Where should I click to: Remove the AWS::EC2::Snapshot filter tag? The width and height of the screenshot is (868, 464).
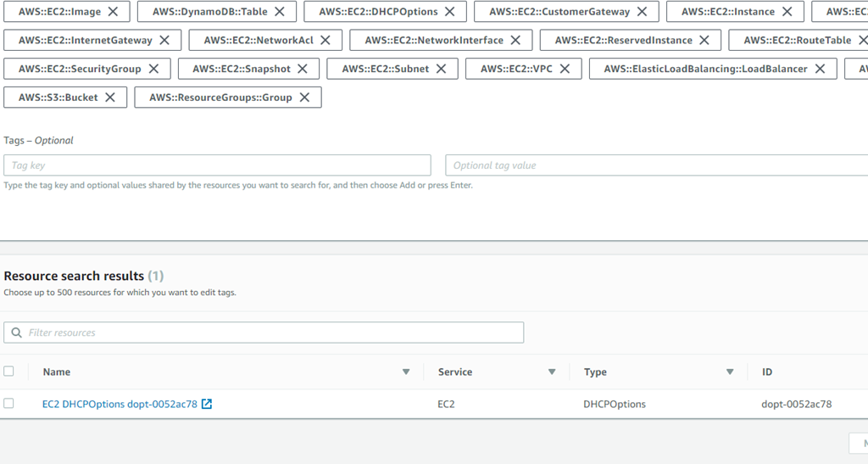coord(303,69)
